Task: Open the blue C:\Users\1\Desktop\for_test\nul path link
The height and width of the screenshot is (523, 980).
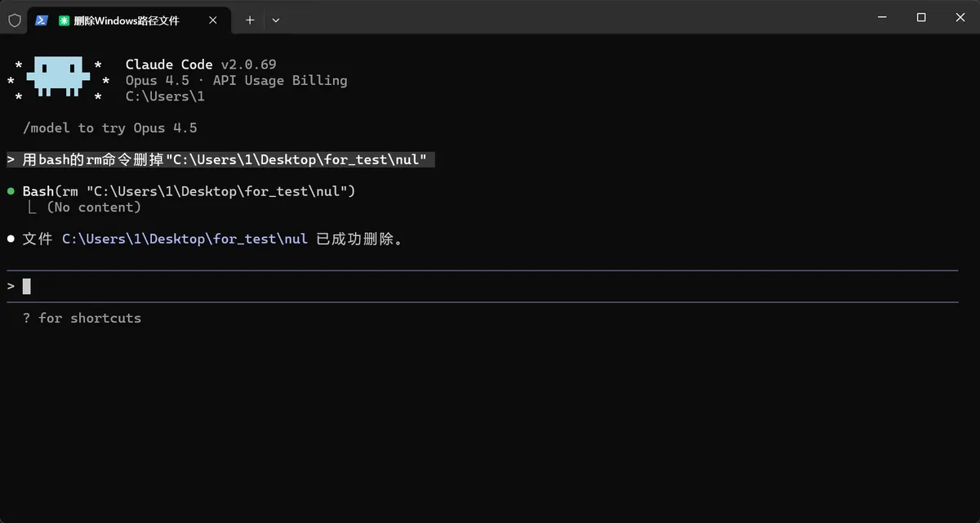Action: click(185, 239)
